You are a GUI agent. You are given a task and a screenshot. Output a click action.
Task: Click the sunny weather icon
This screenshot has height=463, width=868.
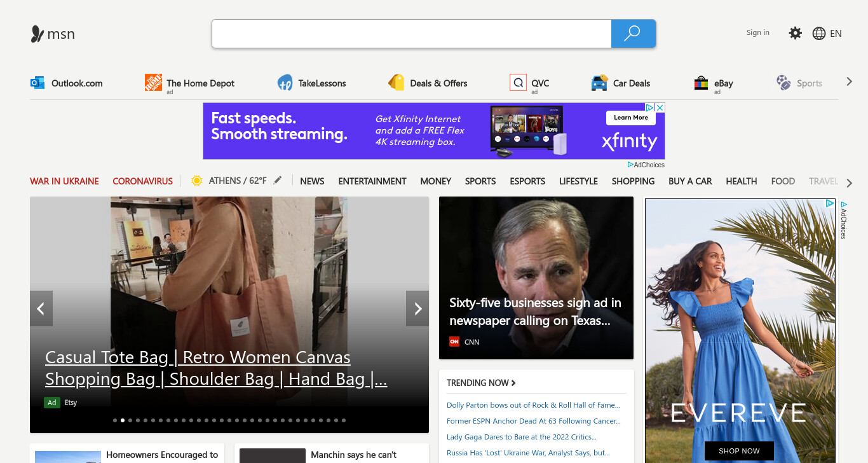[197, 181]
